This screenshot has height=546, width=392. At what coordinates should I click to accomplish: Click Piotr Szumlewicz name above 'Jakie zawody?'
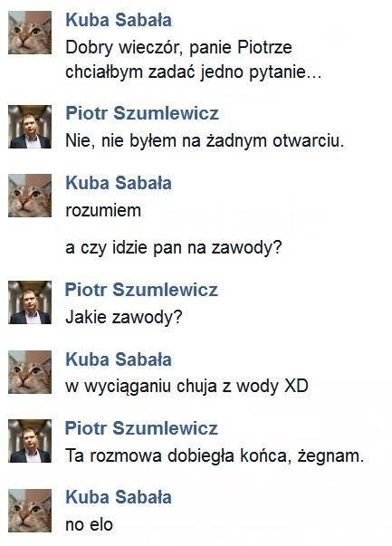point(142,290)
